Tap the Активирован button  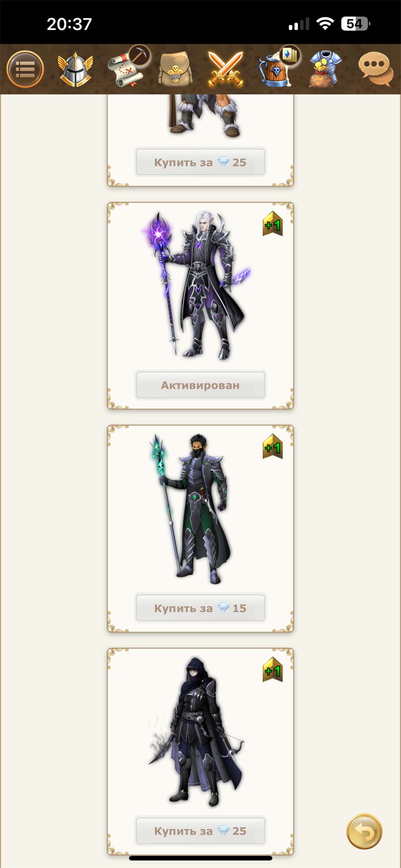tap(200, 385)
